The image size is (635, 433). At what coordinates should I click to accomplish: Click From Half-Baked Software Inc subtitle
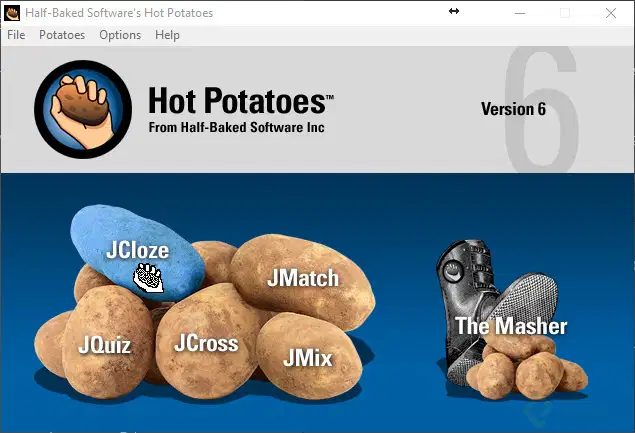pos(237,127)
